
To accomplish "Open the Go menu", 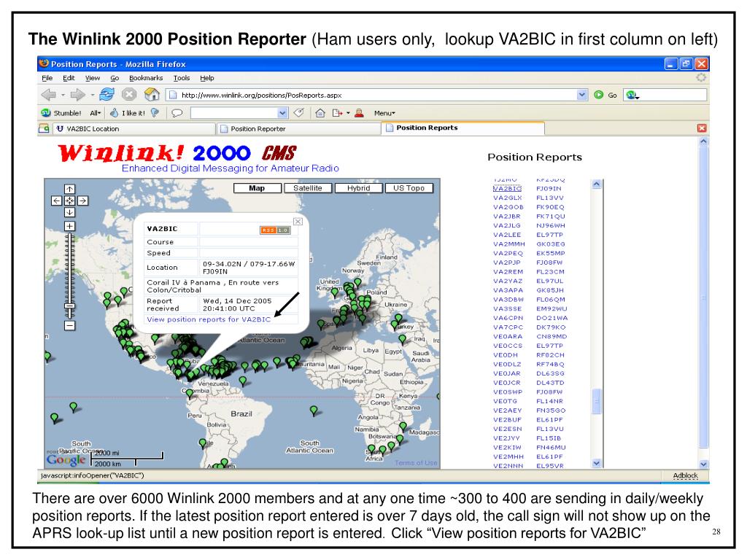I will (115, 78).
